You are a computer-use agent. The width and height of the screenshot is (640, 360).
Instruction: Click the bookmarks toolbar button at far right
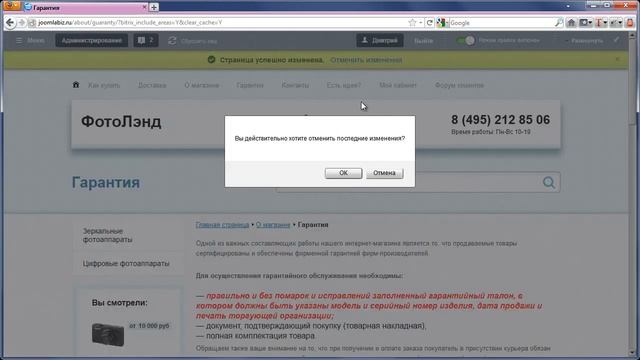pyautogui.click(x=631, y=23)
